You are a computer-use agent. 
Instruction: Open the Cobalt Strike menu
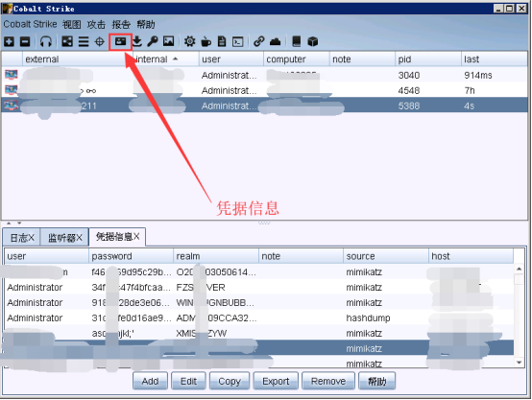click(30, 24)
